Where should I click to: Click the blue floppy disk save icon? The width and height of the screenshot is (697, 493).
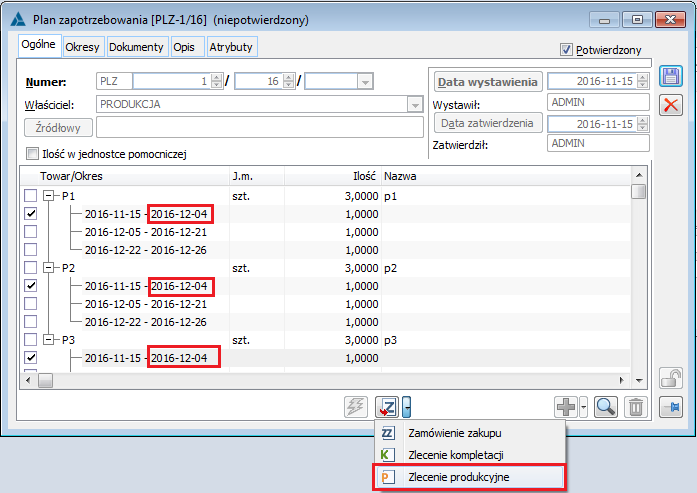672,77
